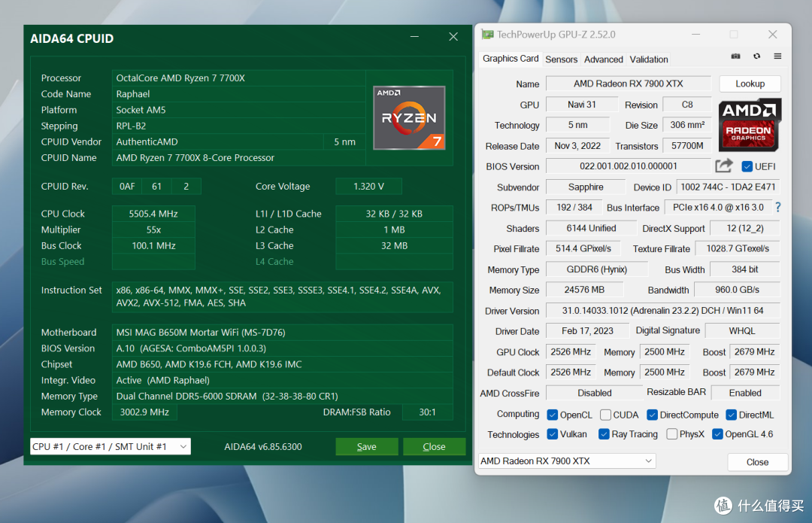Screen dimensions: 812x523
Task: Toggle the DirectCompute checkbox
Action: pyautogui.click(x=653, y=415)
